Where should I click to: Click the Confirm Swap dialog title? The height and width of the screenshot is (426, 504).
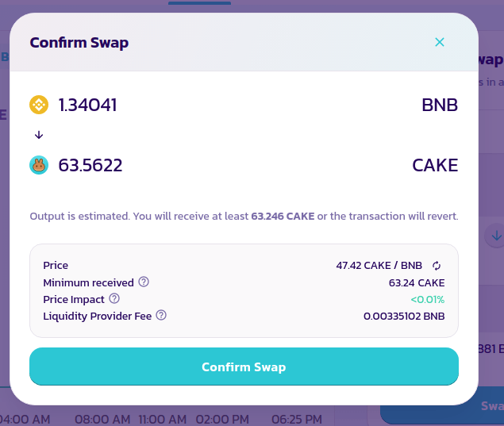coord(79,43)
